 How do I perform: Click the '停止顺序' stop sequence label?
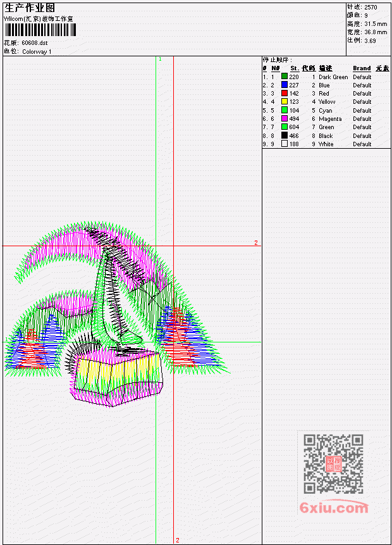(277, 60)
